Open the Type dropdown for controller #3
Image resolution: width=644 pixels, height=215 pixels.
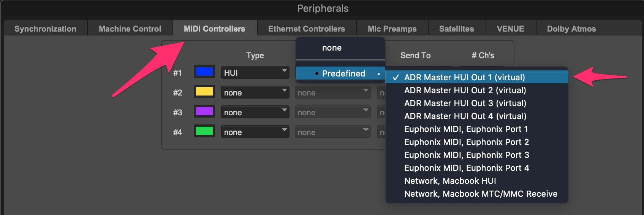coord(255,112)
